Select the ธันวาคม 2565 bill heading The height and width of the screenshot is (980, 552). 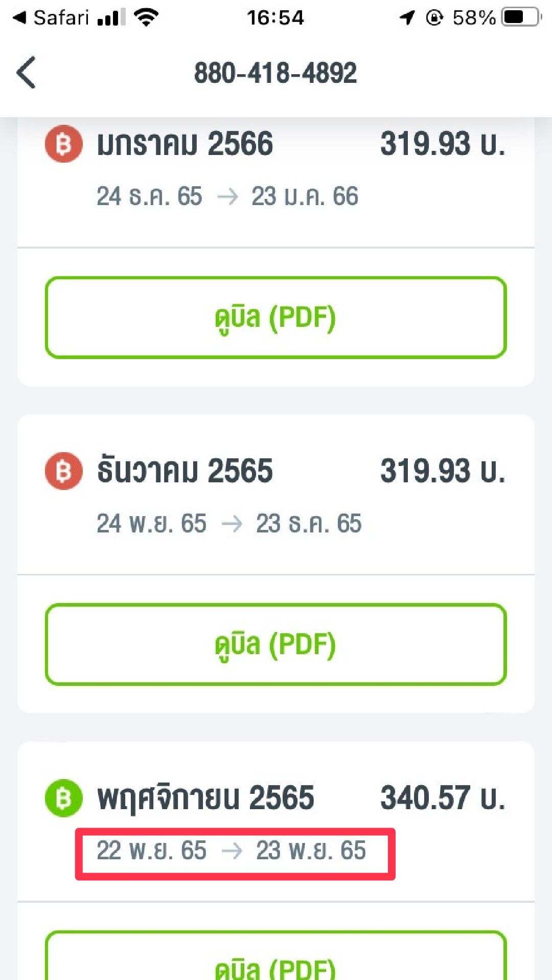point(185,471)
